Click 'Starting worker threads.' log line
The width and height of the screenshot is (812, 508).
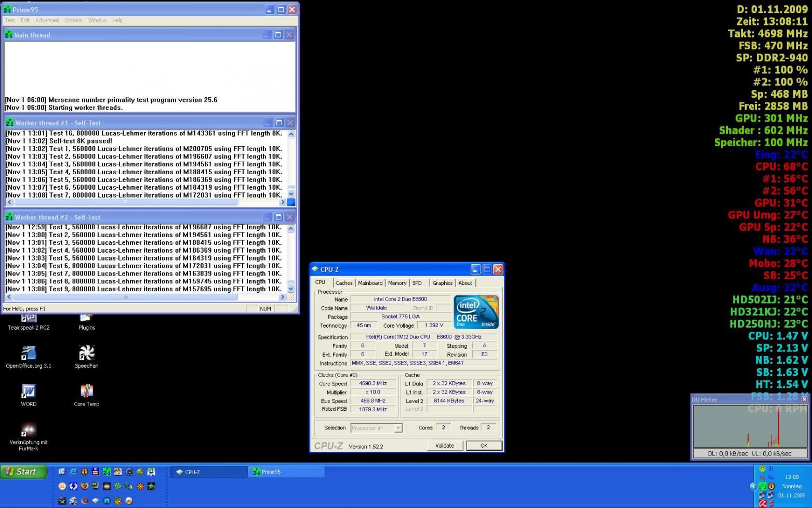click(86, 108)
